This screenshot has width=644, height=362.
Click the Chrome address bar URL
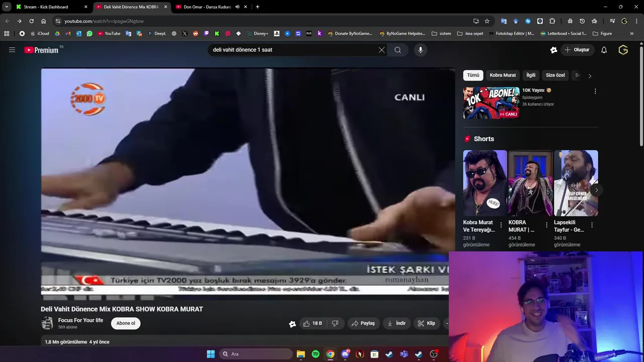coord(104,21)
